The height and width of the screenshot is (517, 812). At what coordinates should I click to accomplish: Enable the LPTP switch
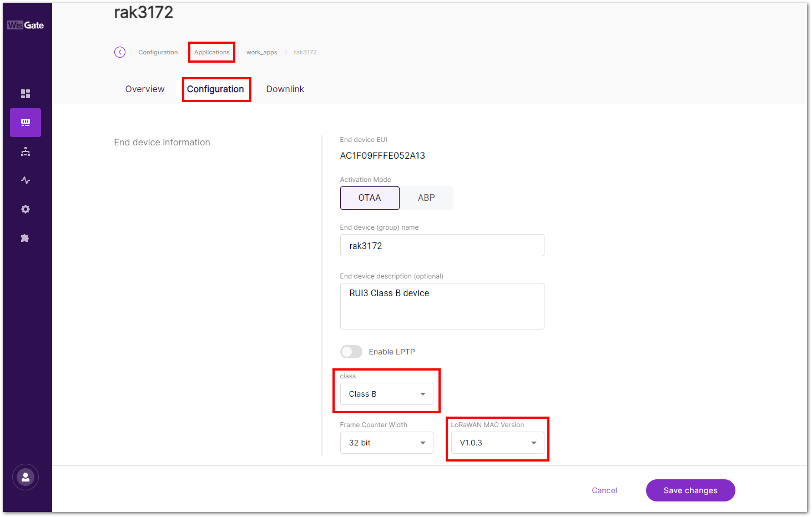(x=351, y=351)
